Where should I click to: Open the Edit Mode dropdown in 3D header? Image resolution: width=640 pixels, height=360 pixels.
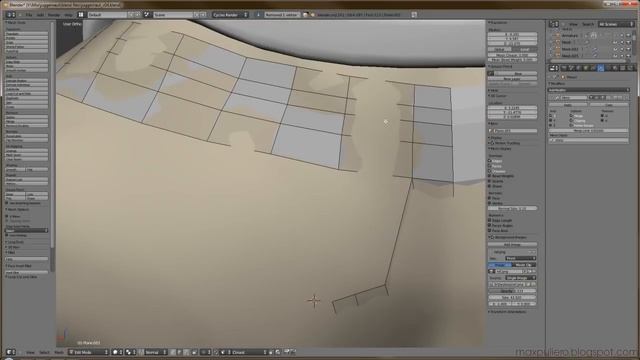click(x=89, y=352)
